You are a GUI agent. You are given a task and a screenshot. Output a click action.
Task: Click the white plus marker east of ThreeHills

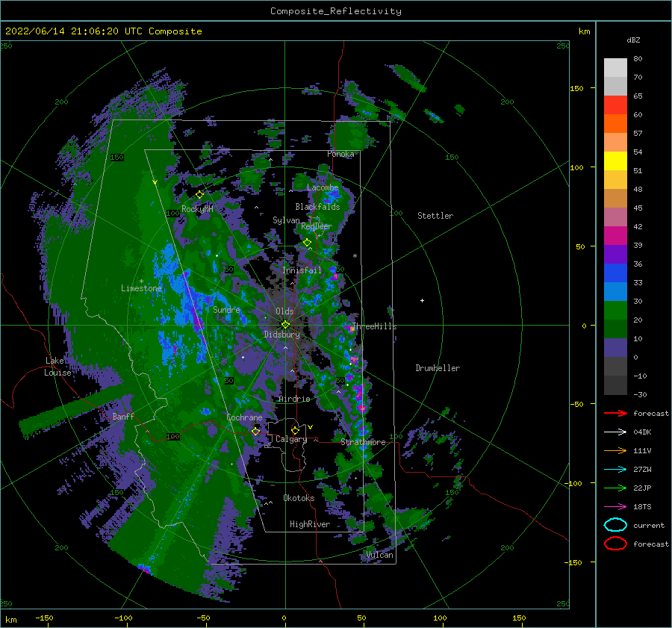422,300
